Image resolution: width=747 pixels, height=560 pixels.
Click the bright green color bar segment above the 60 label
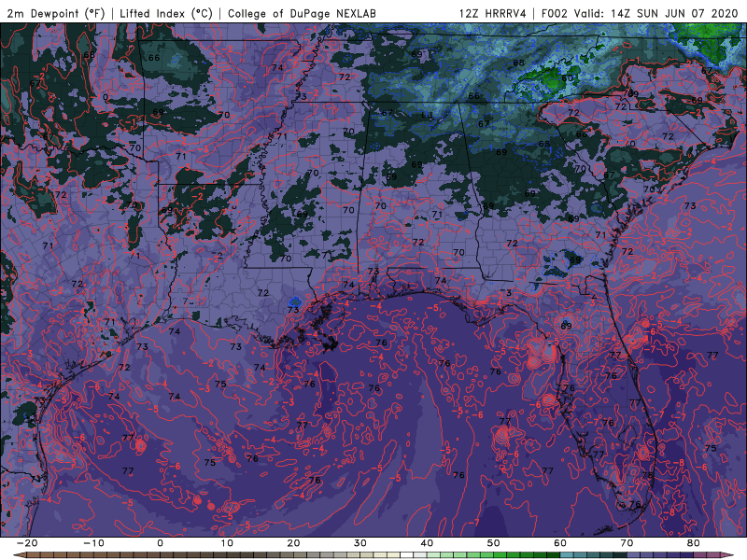coord(554,555)
